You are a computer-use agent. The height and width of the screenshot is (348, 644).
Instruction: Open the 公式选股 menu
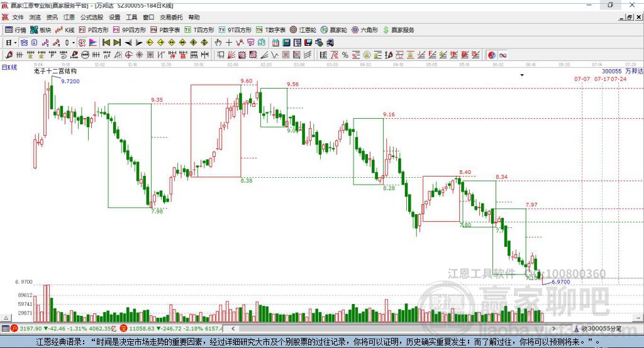pyautogui.click(x=92, y=17)
